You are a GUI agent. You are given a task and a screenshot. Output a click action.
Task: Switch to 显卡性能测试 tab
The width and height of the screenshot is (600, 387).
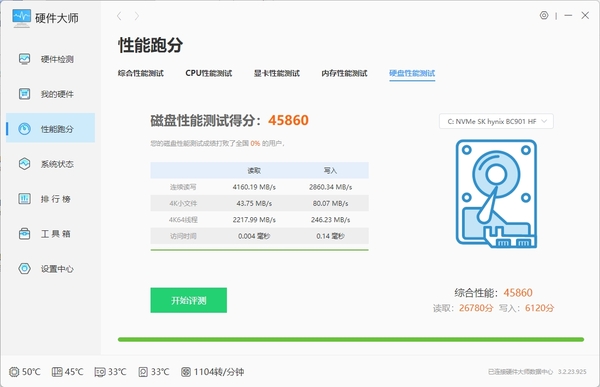pyautogui.click(x=277, y=73)
